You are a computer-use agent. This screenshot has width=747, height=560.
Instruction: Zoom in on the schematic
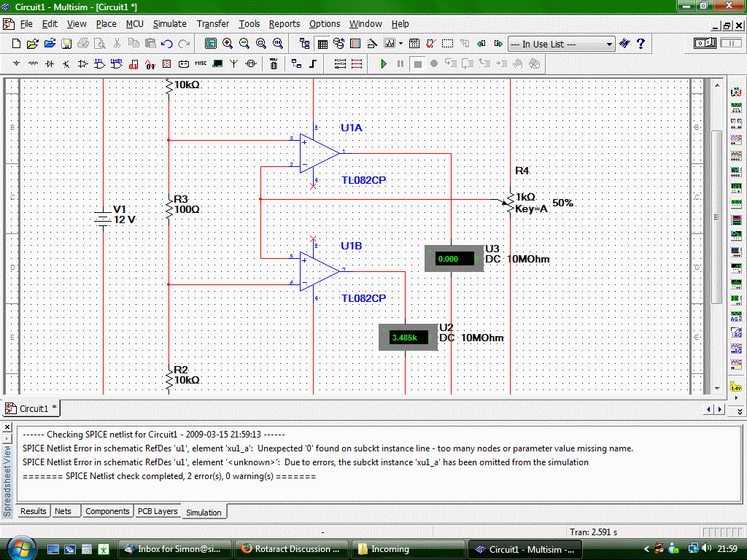(x=228, y=44)
